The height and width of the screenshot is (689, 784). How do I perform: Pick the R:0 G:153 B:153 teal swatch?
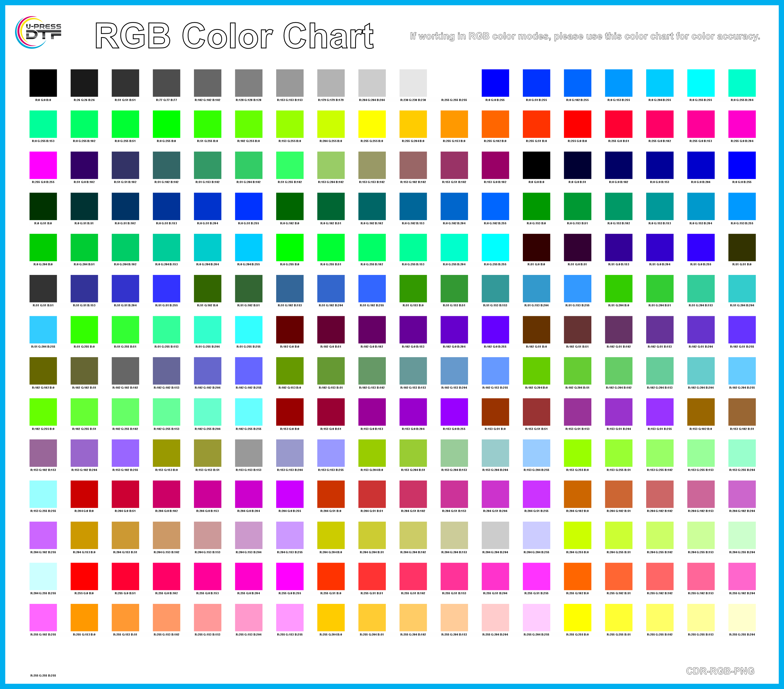pos(660,206)
